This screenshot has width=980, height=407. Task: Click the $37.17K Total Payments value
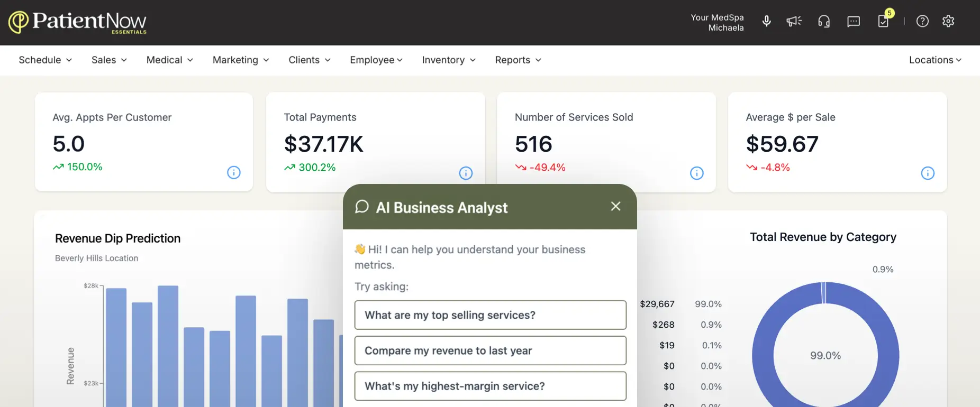point(323,144)
